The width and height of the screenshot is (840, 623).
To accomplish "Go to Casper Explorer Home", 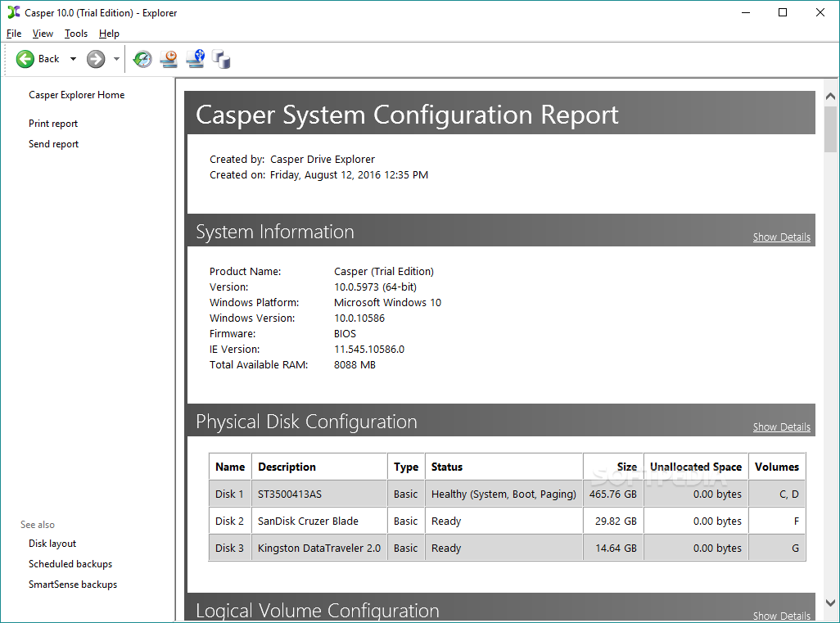I will tap(77, 95).
